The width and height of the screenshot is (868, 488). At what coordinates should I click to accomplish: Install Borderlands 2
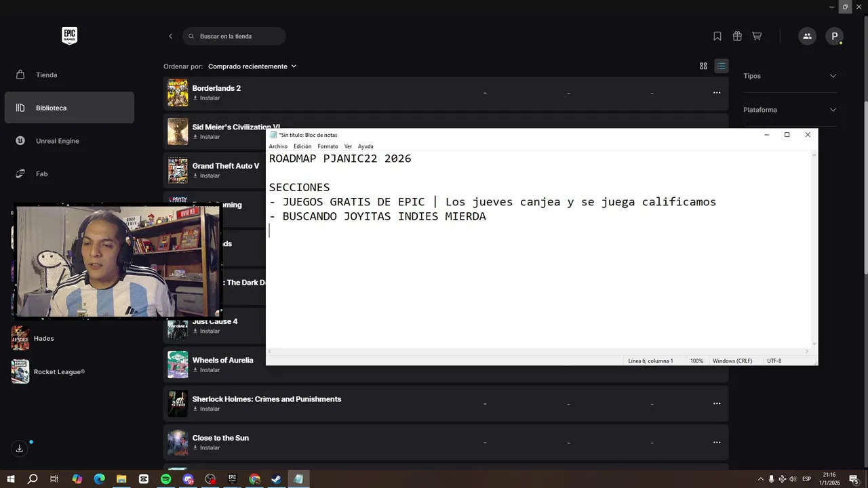[206, 98]
